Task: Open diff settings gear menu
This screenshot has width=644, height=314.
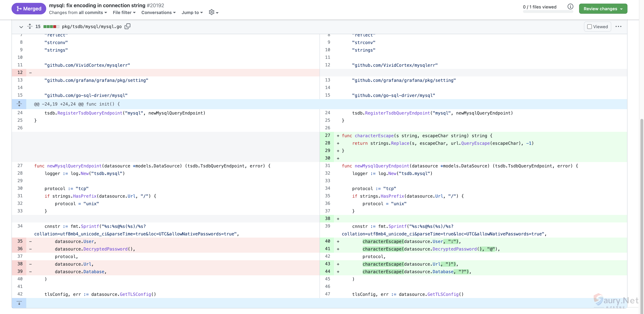Action: [x=213, y=12]
